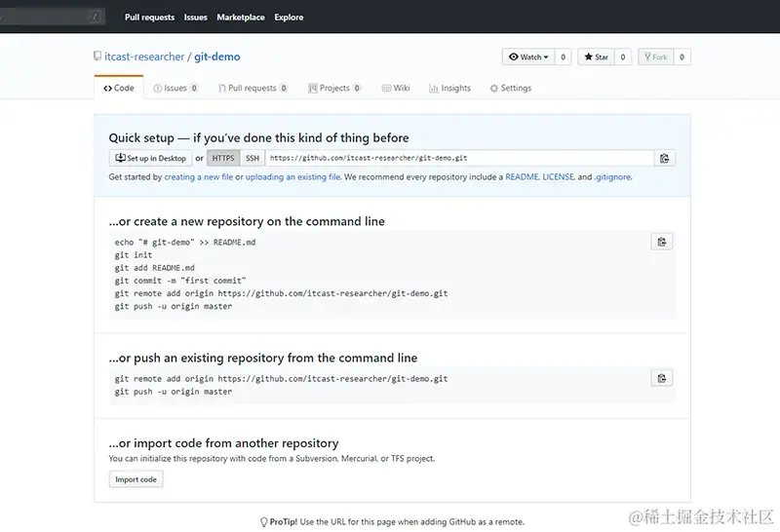The image size is (780, 532).
Task: Click the Fork button
Action: 655,57
